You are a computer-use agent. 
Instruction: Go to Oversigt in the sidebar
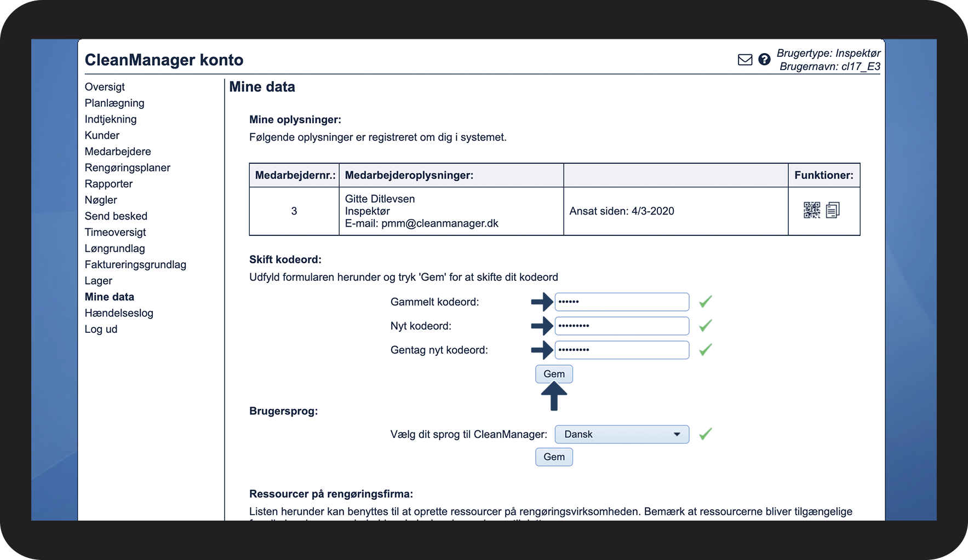(105, 87)
